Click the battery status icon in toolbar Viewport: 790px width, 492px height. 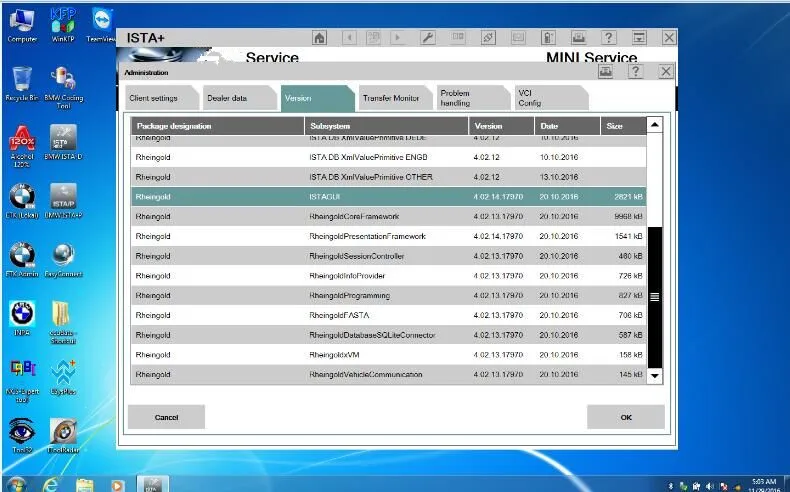coord(548,38)
